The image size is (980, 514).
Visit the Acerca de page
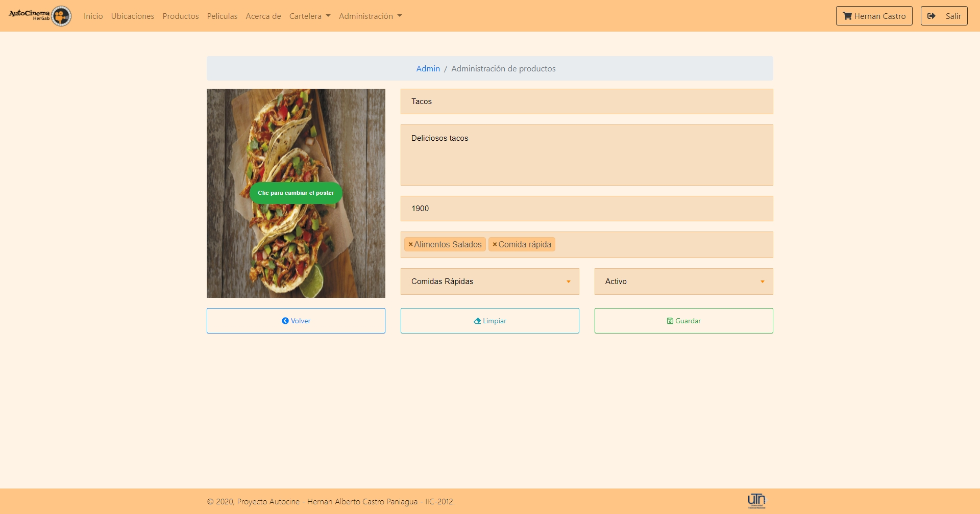tap(263, 16)
